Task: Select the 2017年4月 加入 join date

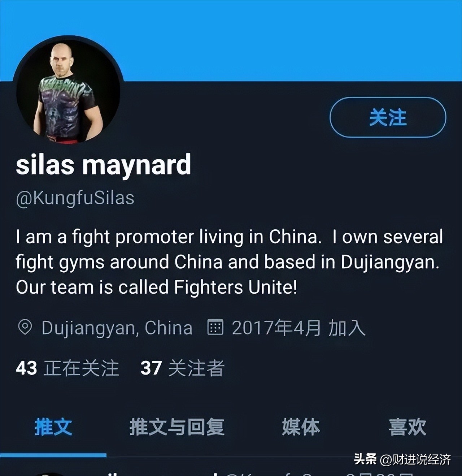Action: pos(298,328)
